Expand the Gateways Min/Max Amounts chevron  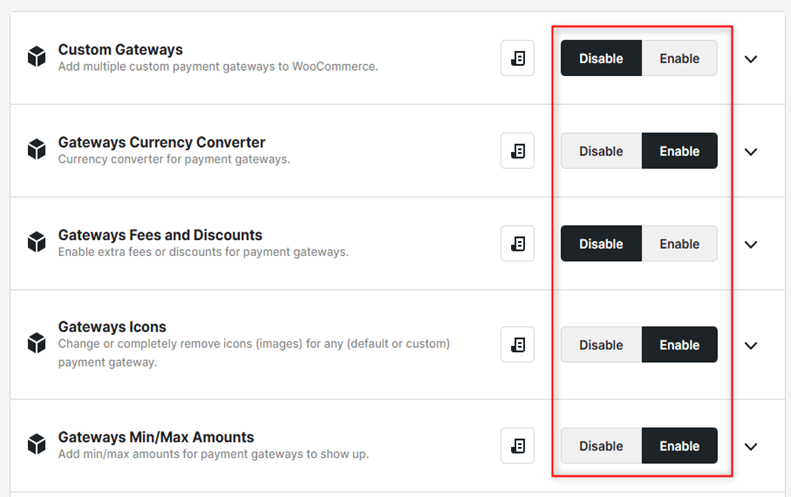point(751,447)
